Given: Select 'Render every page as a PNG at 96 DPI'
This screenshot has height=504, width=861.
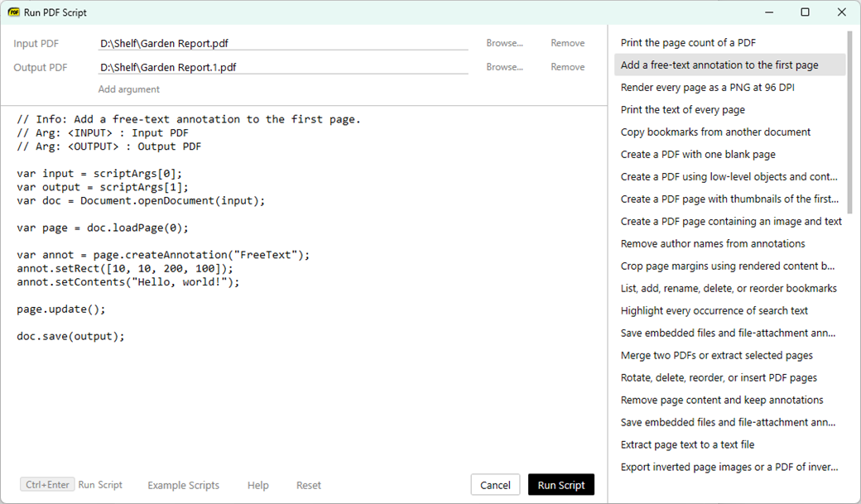Looking at the screenshot, I should point(729,87).
